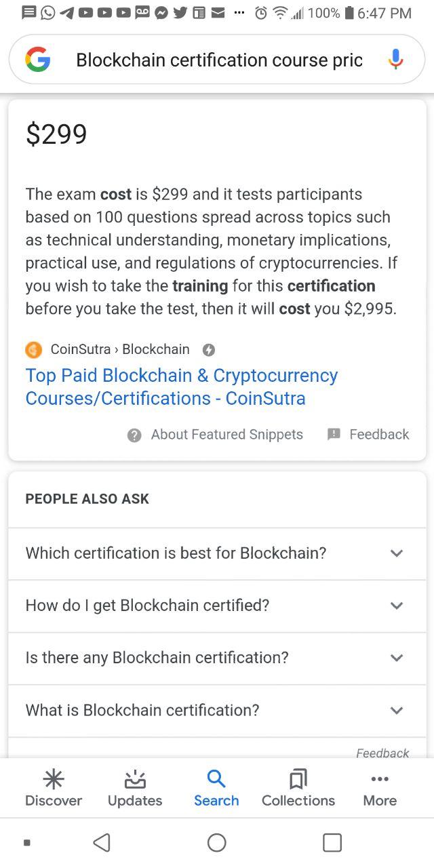Open the Discover tab
The image size is (434, 868).
tap(54, 788)
